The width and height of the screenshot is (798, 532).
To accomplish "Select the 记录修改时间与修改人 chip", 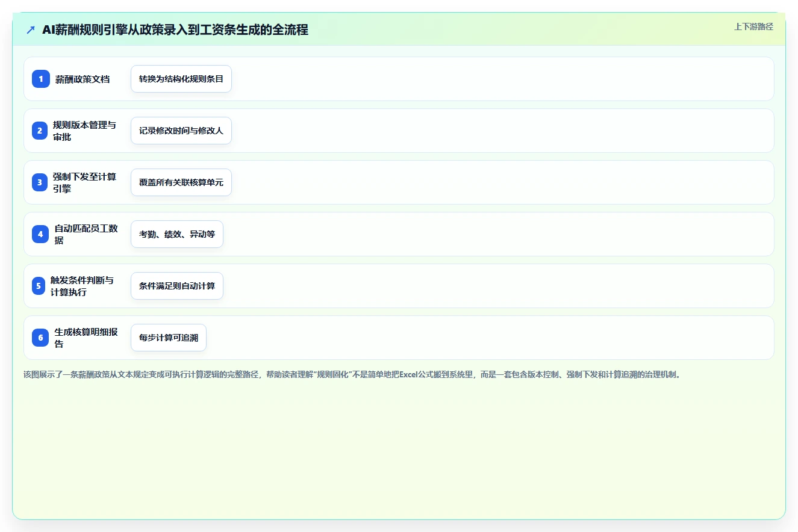I will tap(181, 131).
